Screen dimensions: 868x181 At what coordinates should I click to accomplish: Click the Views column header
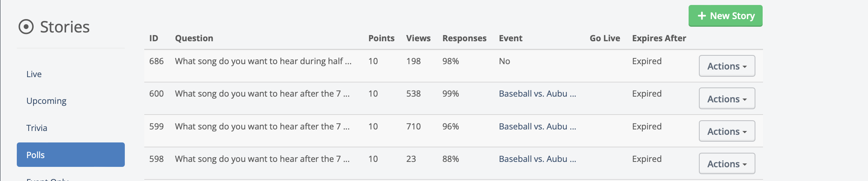418,38
